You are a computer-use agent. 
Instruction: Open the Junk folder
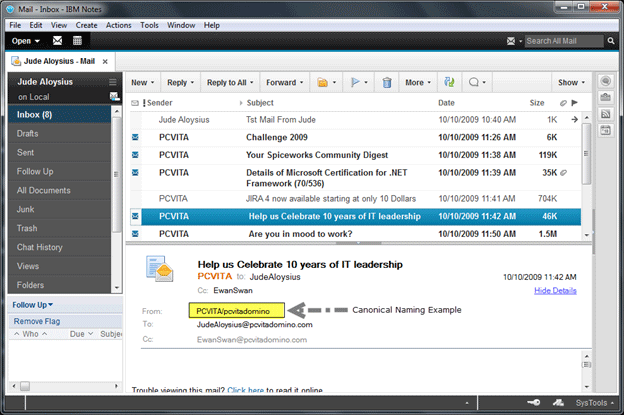tap(60, 209)
